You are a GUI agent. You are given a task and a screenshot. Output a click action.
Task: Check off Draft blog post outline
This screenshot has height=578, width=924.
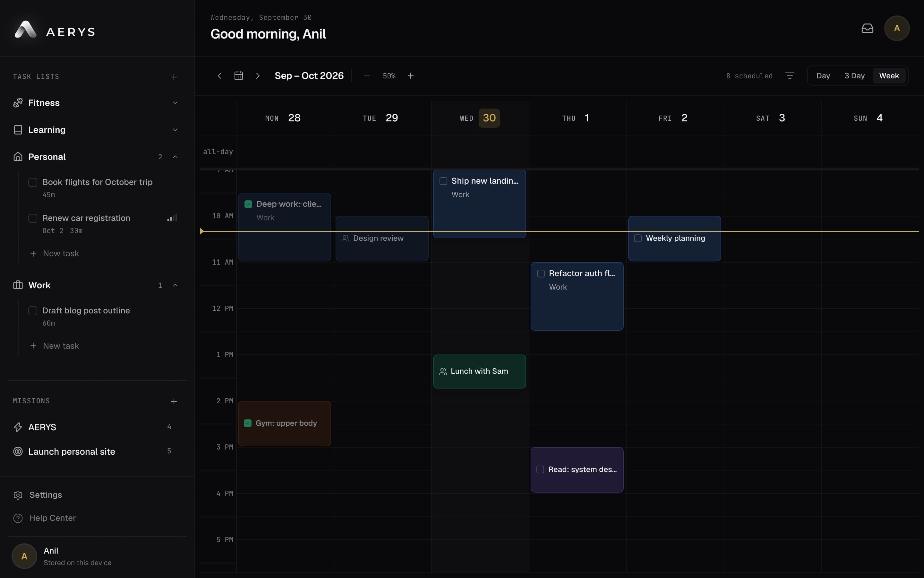click(x=33, y=311)
